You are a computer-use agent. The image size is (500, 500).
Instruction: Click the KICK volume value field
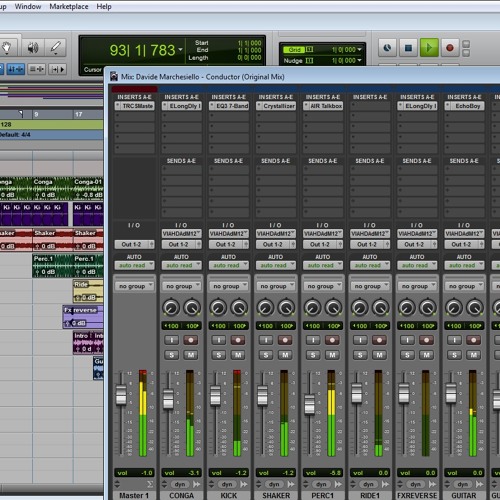pos(229,473)
